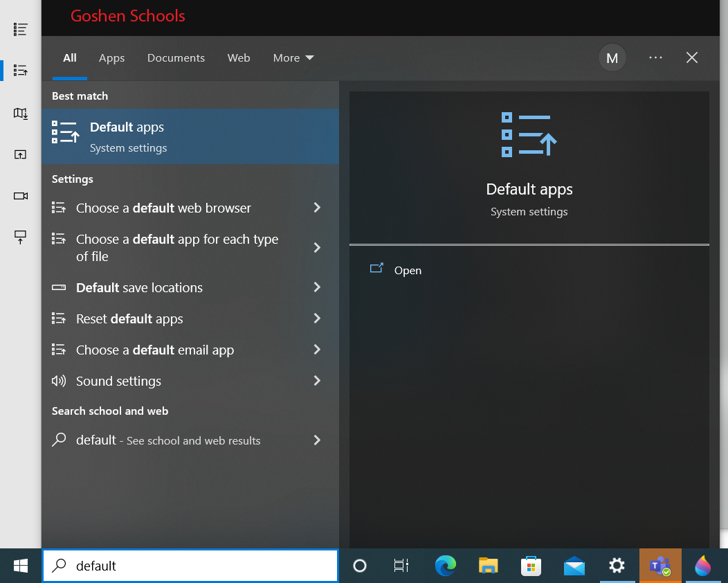Open File Explorer from taskbar
728x583 pixels.
click(x=488, y=566)
